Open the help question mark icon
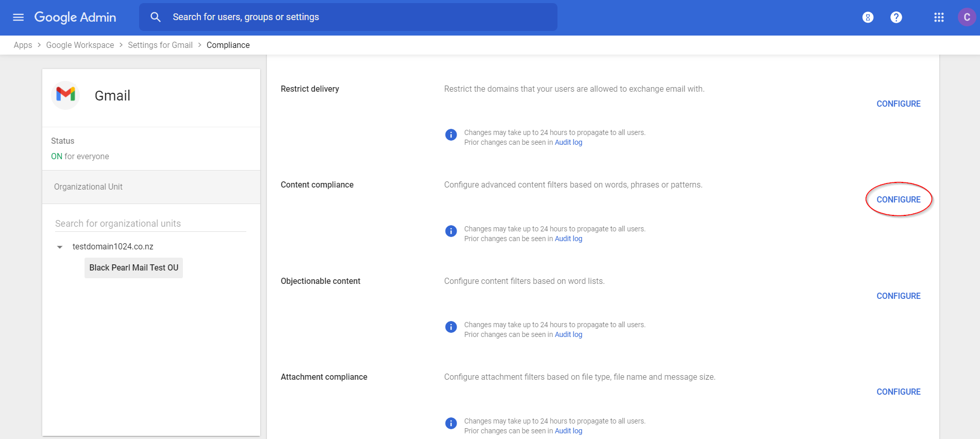Image resolution: width=980 pixels, height=439 pixels. [896, 18]
